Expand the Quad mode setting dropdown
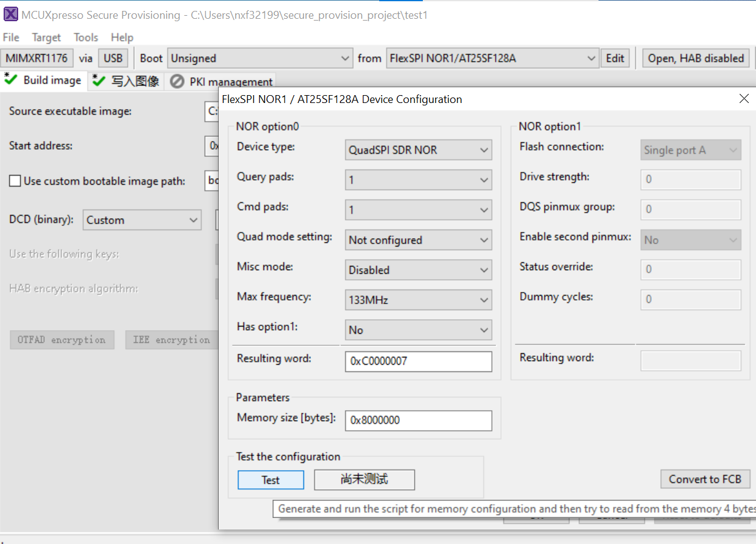This screenshot has height=544, width=756. click(x=484, y=240)
